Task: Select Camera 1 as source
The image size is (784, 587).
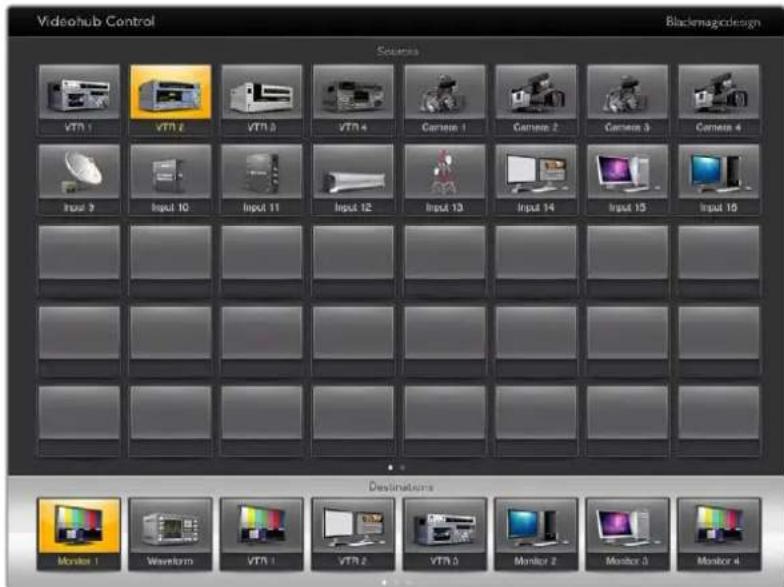Action: coord(444,100)
